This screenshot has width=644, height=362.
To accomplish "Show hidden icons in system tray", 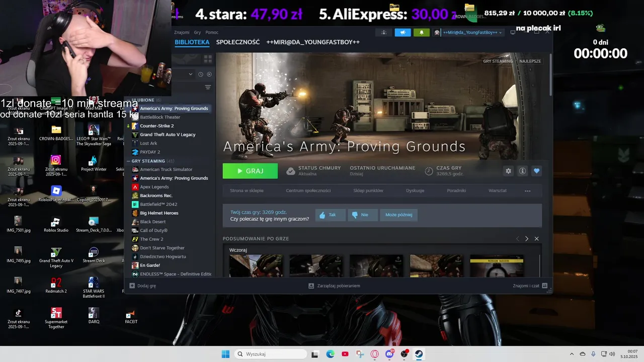I will point(572,354).
